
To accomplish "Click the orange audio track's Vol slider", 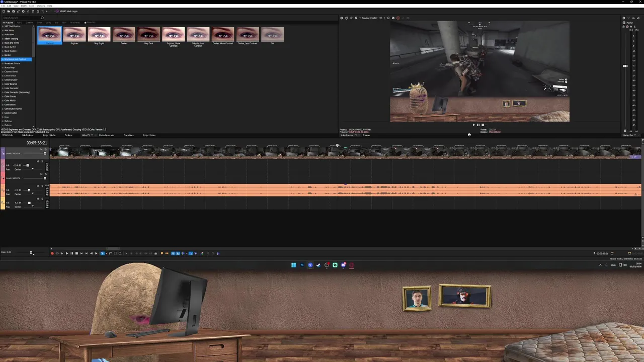I will [29, 190].
